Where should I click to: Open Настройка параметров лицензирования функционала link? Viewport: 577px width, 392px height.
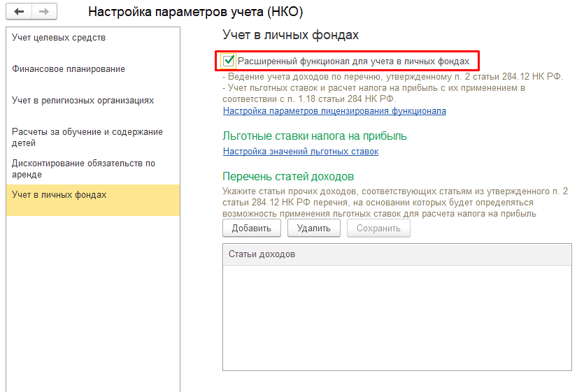[x=334, y=111]
